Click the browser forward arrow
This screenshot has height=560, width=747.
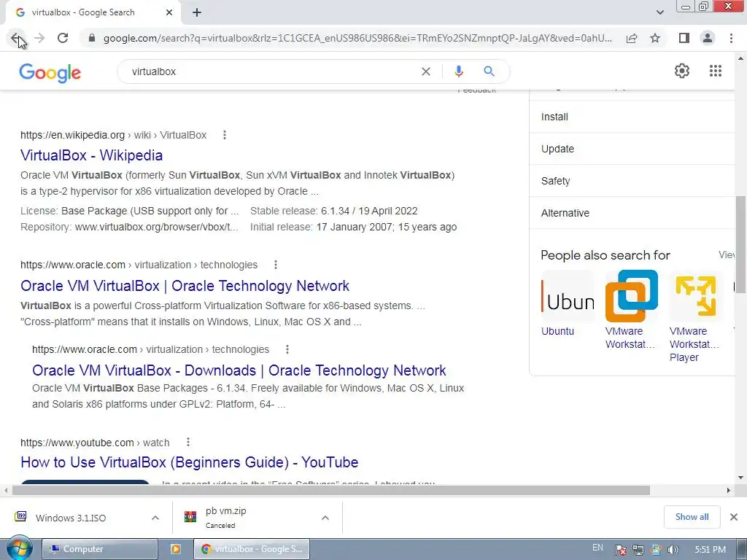[x=39, y=38]
